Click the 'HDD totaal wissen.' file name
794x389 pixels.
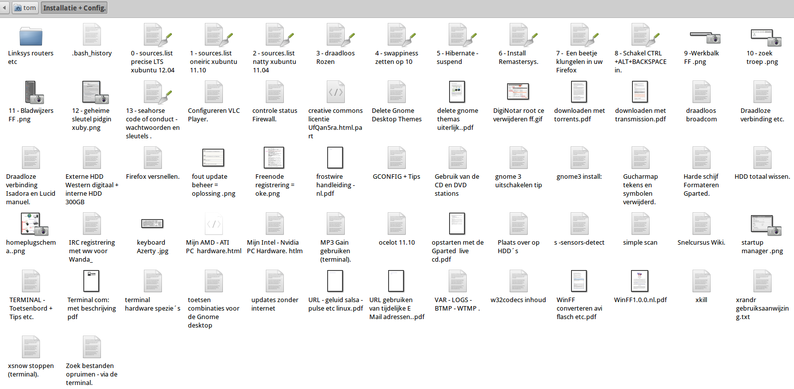point(762,176)
